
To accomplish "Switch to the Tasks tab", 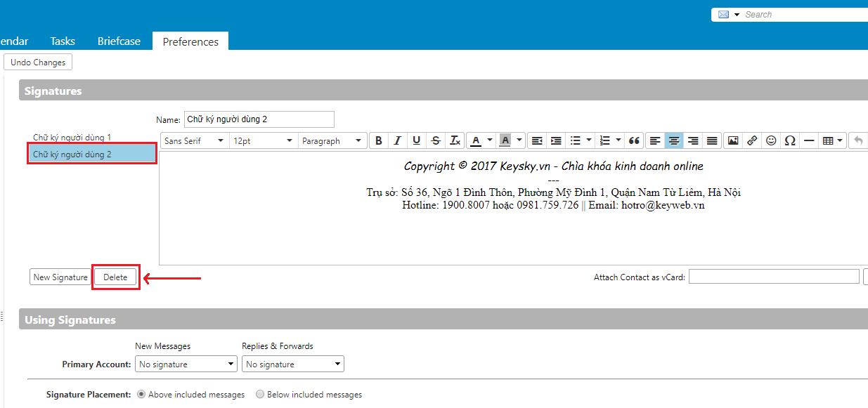I will (63, 41).
